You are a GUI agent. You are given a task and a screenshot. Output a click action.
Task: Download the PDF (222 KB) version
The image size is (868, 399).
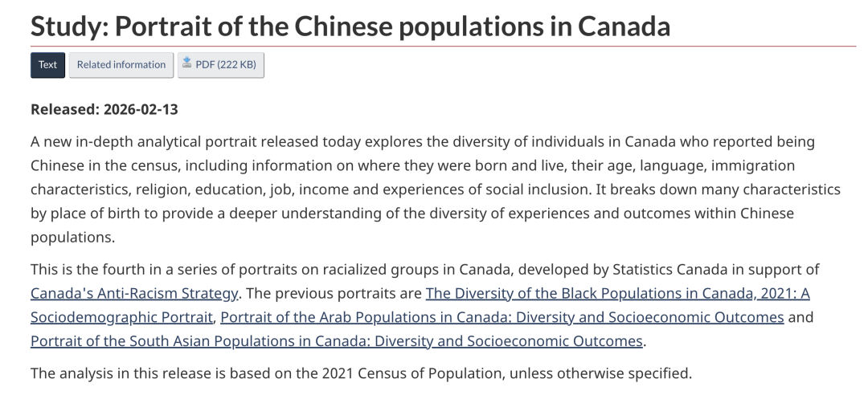coord(225,64)
